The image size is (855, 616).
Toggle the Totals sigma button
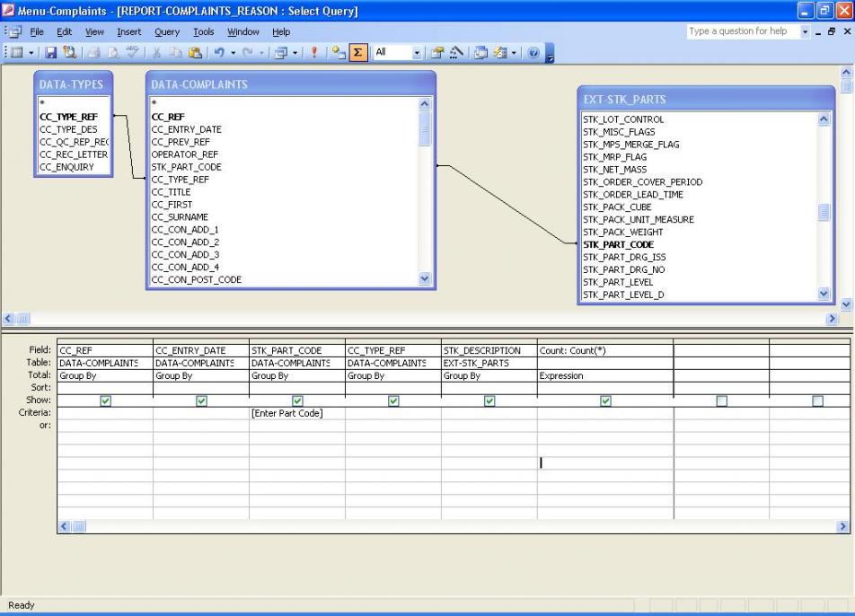pyautogui.click(x=357, y=52)
